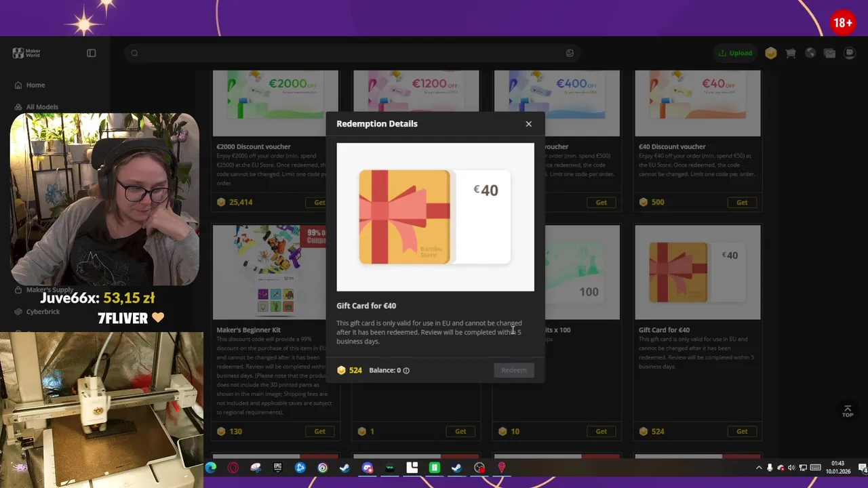Open Cyberbrick in the sidebar
Screen dimensions: 868x488
[43, 312]
